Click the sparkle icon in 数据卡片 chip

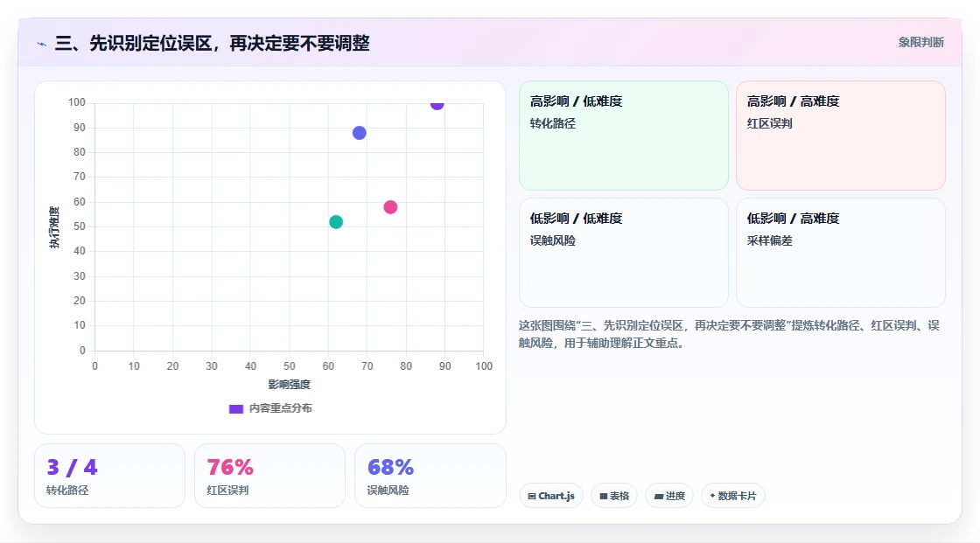point(712,496)
